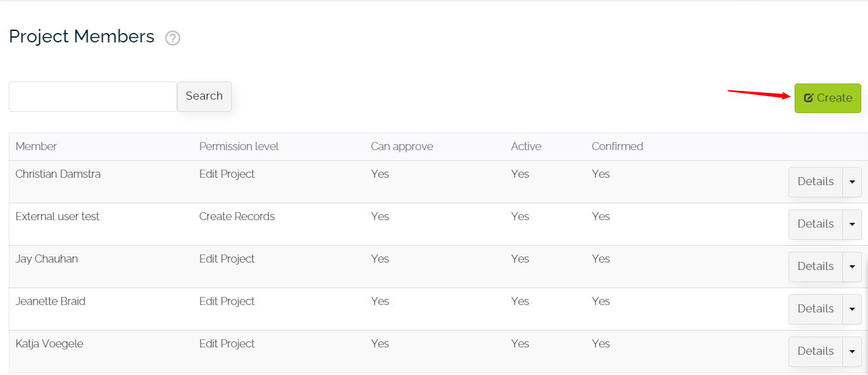Expand dropdown arrow beside Christian Damstra's Details
868x375 pixels.
point(852,182)
